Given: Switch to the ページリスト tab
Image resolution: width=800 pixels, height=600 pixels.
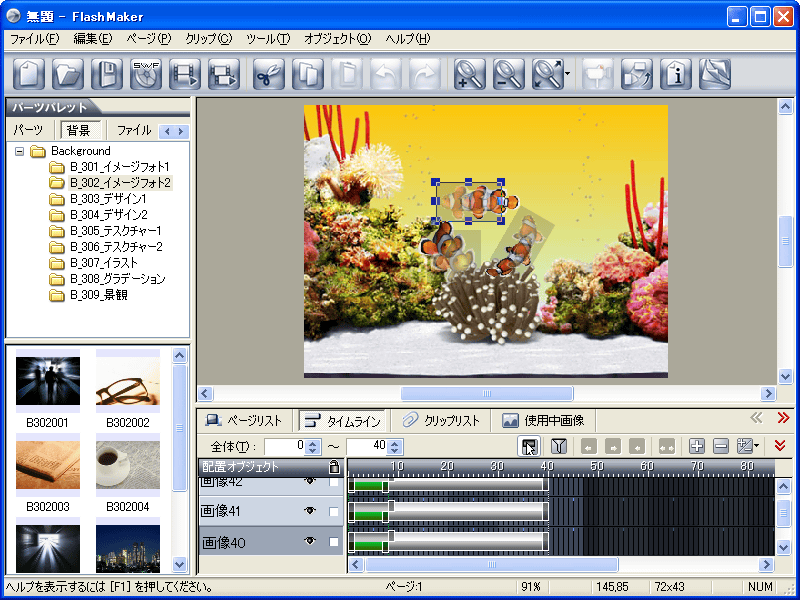Looking at the screenshot, I should pos(244,420).
